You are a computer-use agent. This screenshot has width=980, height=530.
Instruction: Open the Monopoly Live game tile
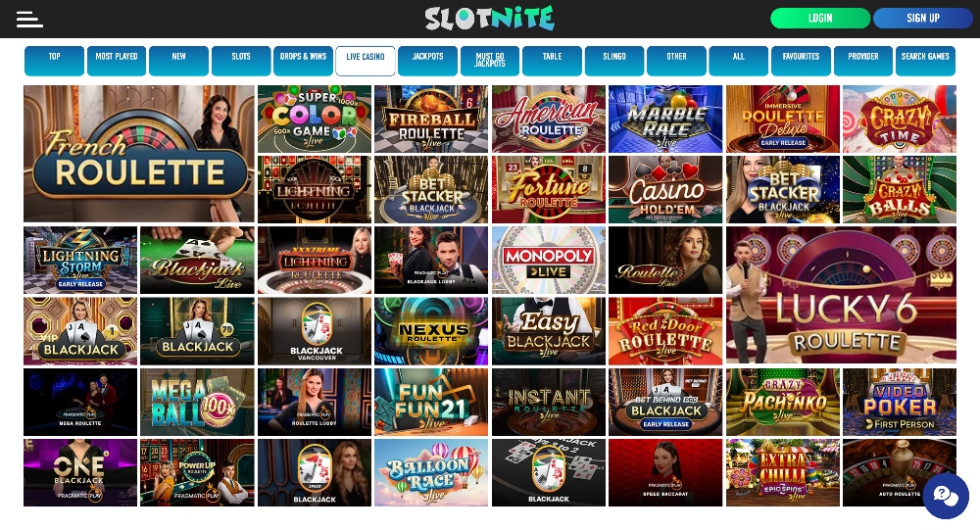point(548,260)
